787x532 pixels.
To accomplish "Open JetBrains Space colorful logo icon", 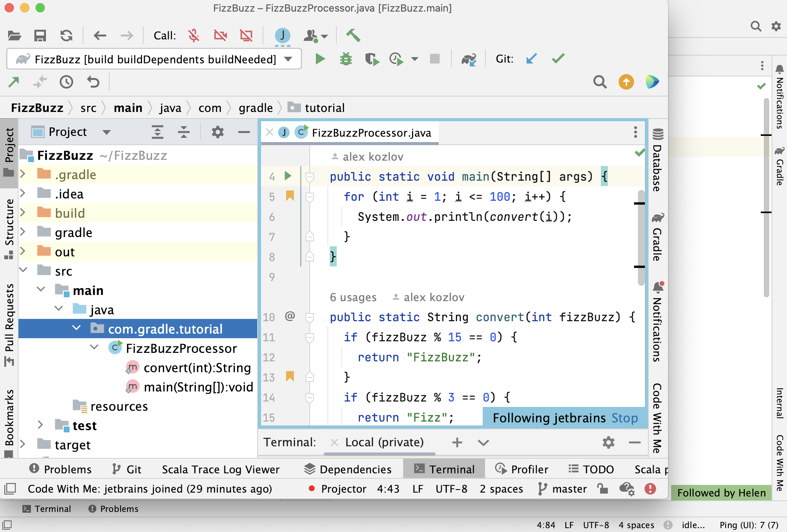I will click(x=652, y=82).
